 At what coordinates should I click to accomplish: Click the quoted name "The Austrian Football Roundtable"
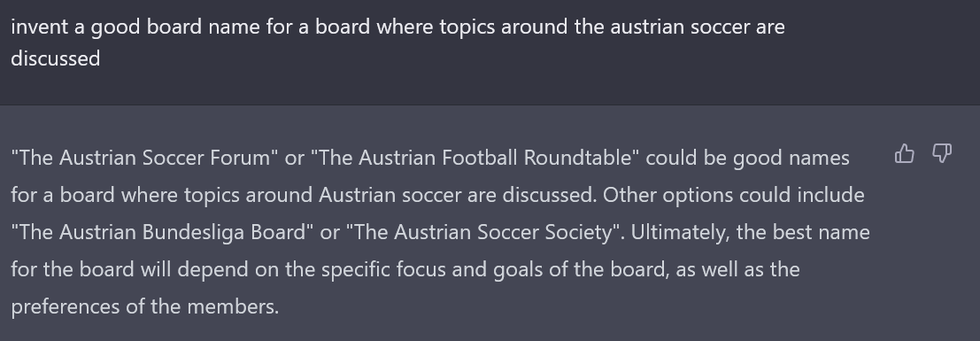click(475, 158)
